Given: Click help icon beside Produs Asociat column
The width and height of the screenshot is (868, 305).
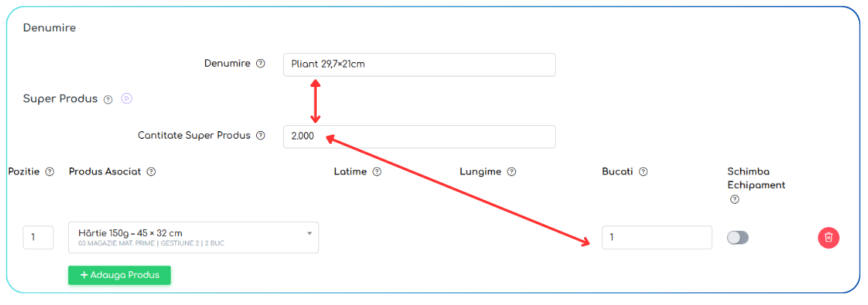Looking at the screenshot, I should pyautogui.click(x=151, y=172).
